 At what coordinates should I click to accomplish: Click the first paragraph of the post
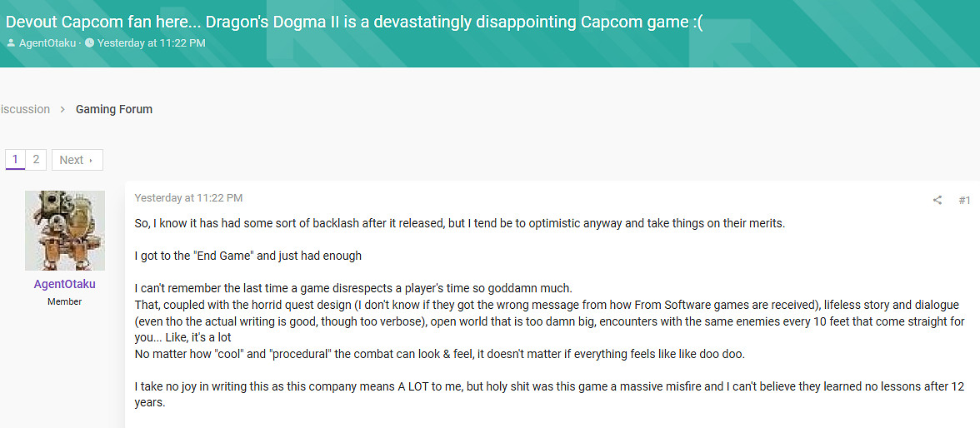[x=459, y=223]
